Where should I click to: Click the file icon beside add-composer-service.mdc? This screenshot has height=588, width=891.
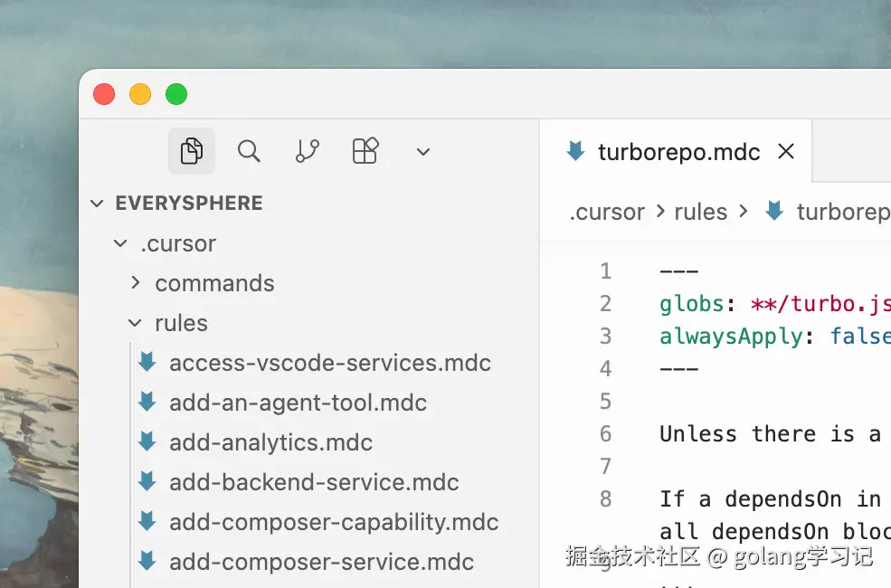(x=147, y=562)
